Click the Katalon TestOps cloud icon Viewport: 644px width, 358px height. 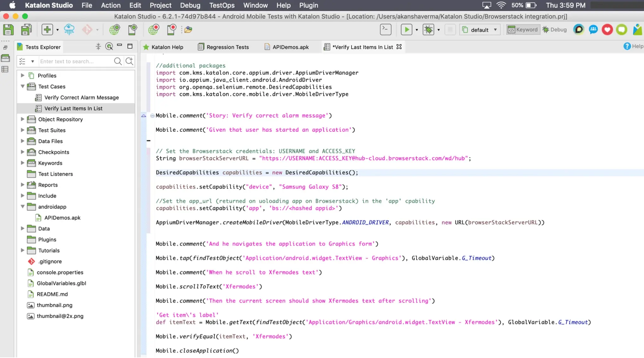click(x=69, y=30)
